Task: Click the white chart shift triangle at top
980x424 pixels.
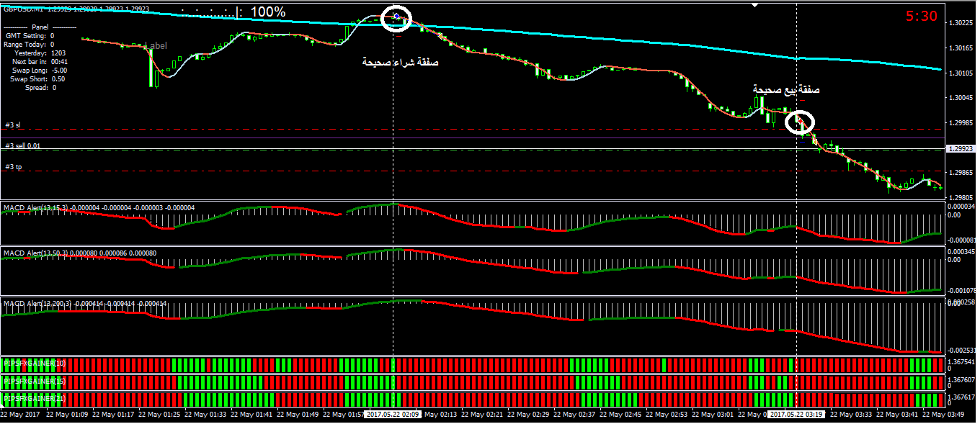Action: click(754, 4)
